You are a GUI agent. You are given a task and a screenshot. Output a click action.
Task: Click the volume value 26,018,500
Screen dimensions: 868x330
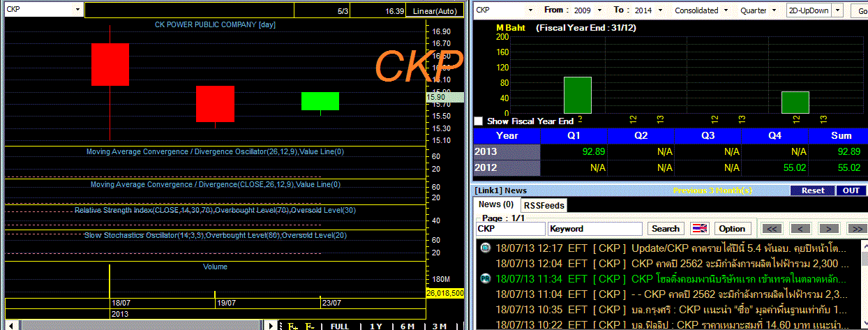pos(445,294)
